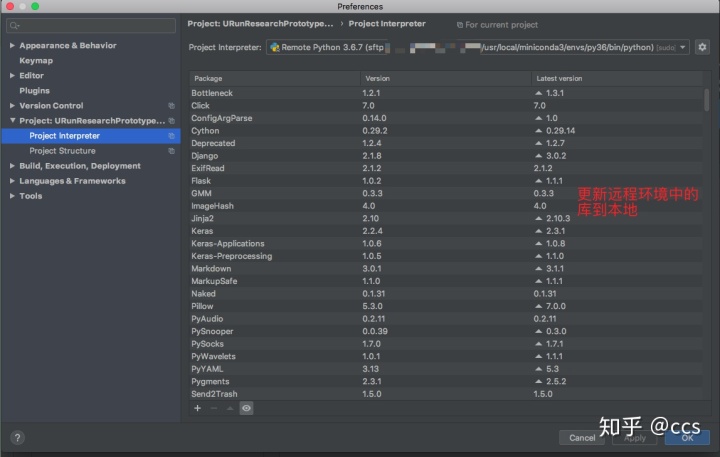Click the upgrade package arrow icon
This screenshot has width=720, height=457.
[x=230, y=408]
